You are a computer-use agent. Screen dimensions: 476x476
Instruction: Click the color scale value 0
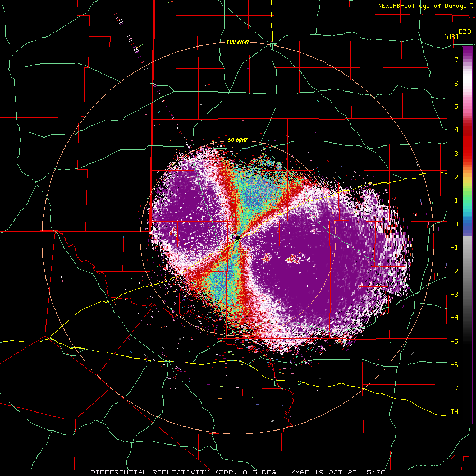[456, 224]
